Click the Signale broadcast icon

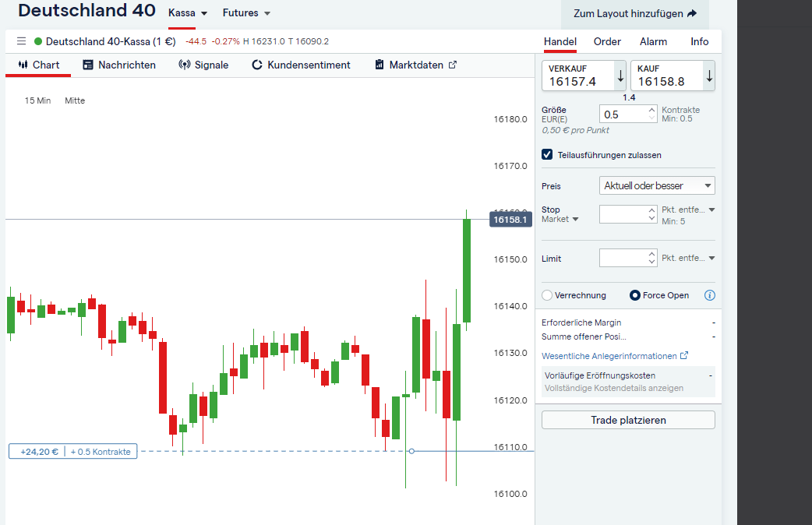184,65
